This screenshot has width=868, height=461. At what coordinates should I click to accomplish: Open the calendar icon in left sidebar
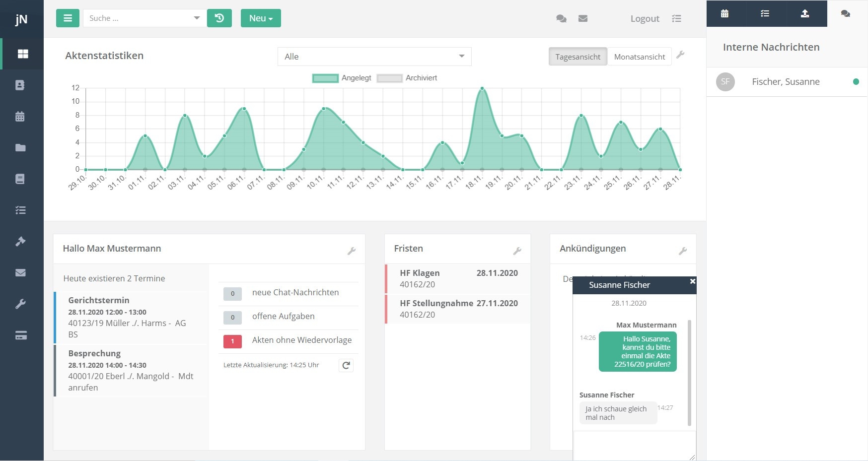pyautogui.click(x=20, y=117)
